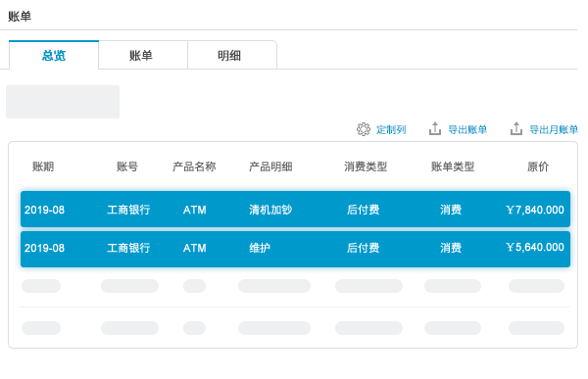Click the 导出账单 link
This screenshot has width=588, height=379.
[467, 129]
